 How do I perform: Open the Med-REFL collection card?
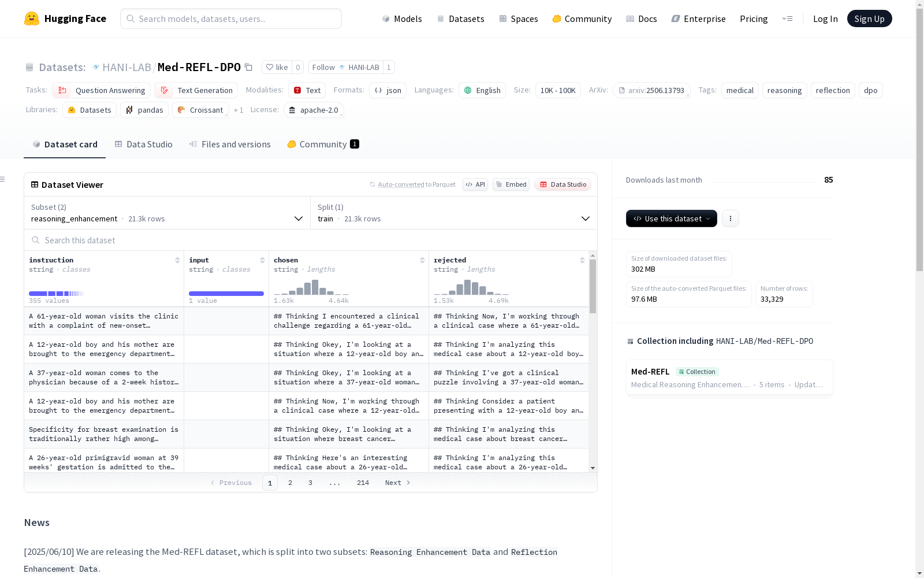[x=729, y=377]
